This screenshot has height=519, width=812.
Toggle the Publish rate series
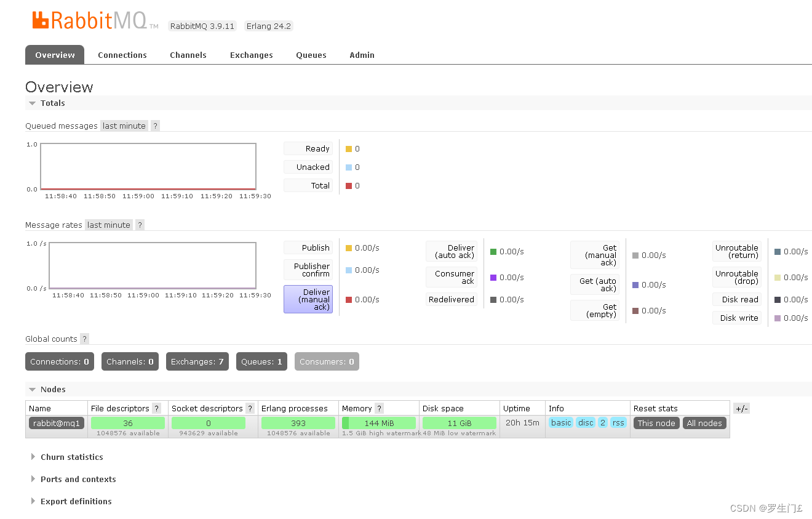click(308, 247)
